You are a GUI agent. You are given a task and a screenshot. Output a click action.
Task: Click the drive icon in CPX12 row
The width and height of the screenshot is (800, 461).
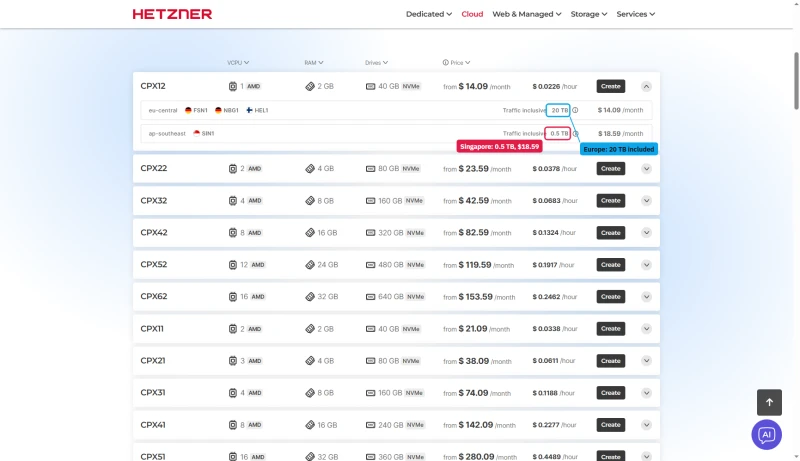coord(370,87)
